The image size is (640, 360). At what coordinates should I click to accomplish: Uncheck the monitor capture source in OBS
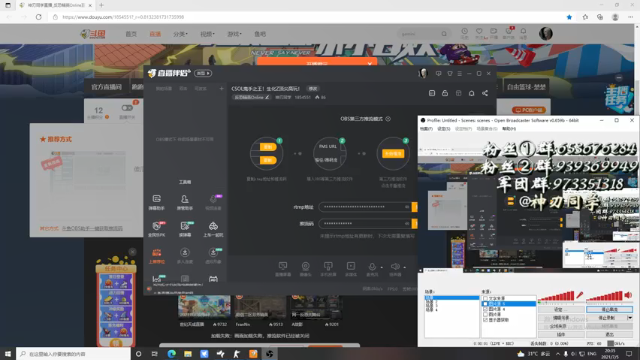[485, 320]
